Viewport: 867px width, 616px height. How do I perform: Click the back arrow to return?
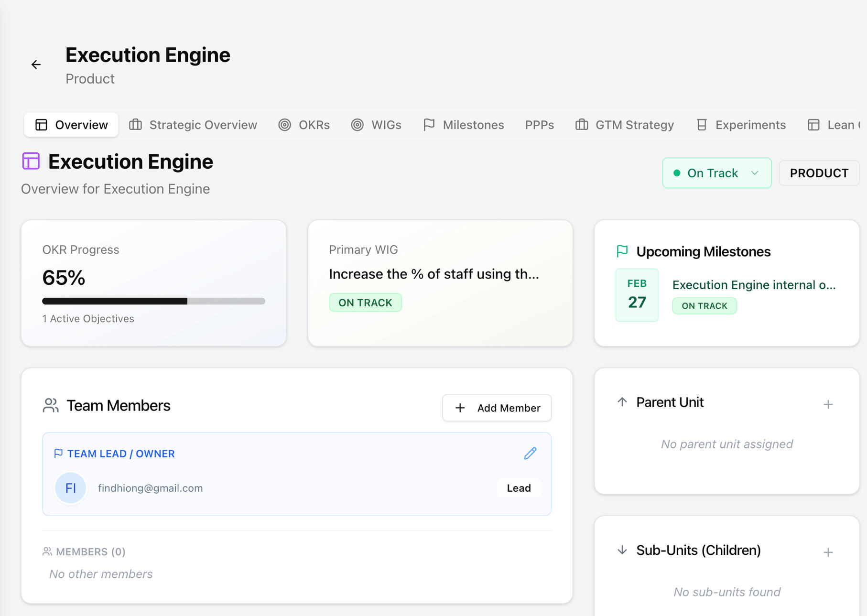(x=36, y=64)
